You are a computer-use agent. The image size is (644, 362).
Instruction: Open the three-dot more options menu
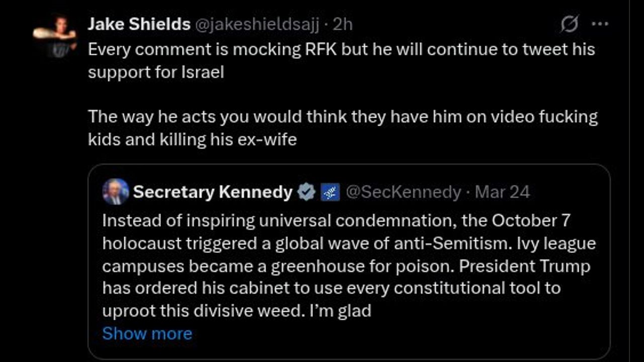tap(600, 24)
